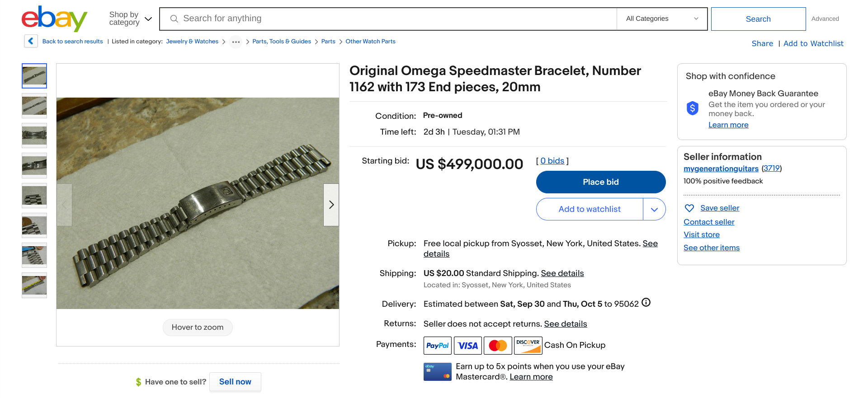Select the last thumbnail with measuring tape
This screenshot has height=398, width=868.
pos(34,285)
